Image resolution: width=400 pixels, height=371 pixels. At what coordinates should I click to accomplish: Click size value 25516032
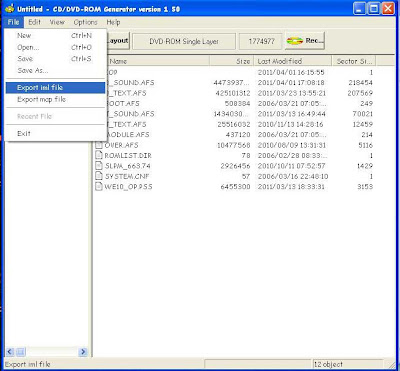tap(235, 124)
